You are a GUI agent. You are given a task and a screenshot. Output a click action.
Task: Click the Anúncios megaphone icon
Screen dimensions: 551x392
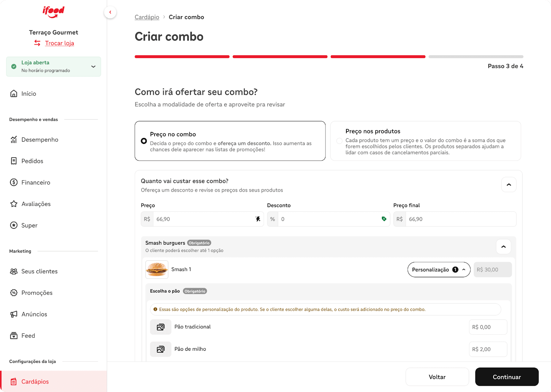[x=14, y=314]
